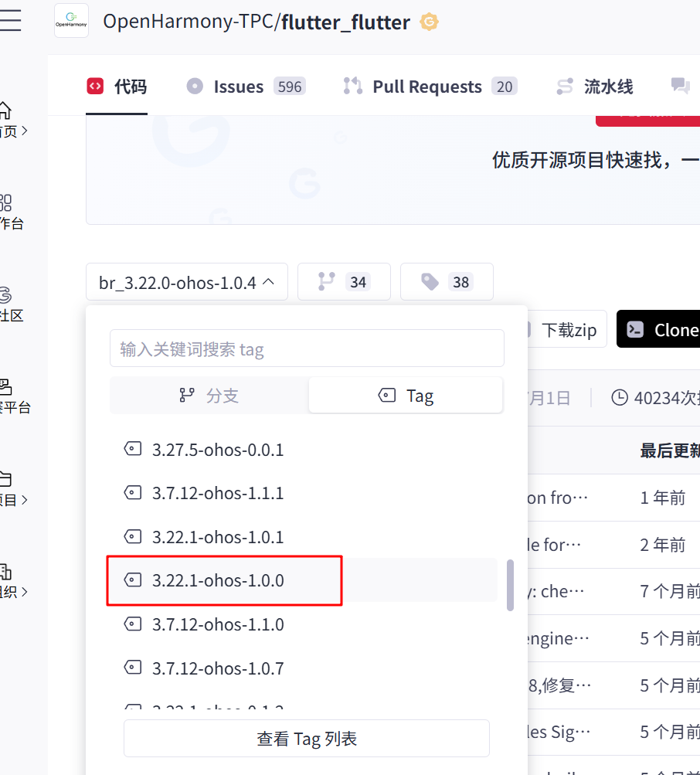700x775 pixels.
Task: Click the red code icon
Action: tap(95, 86)
